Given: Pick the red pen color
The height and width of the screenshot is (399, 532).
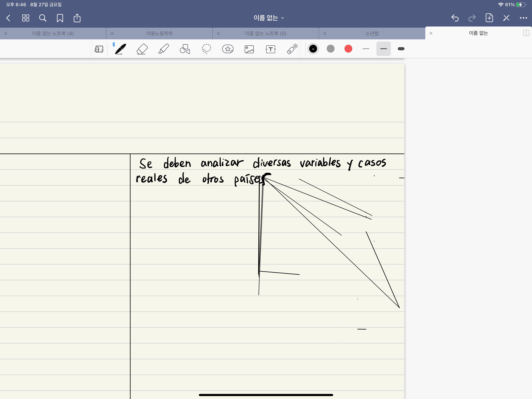Looking at the screenshot, I should coord(348,49).
